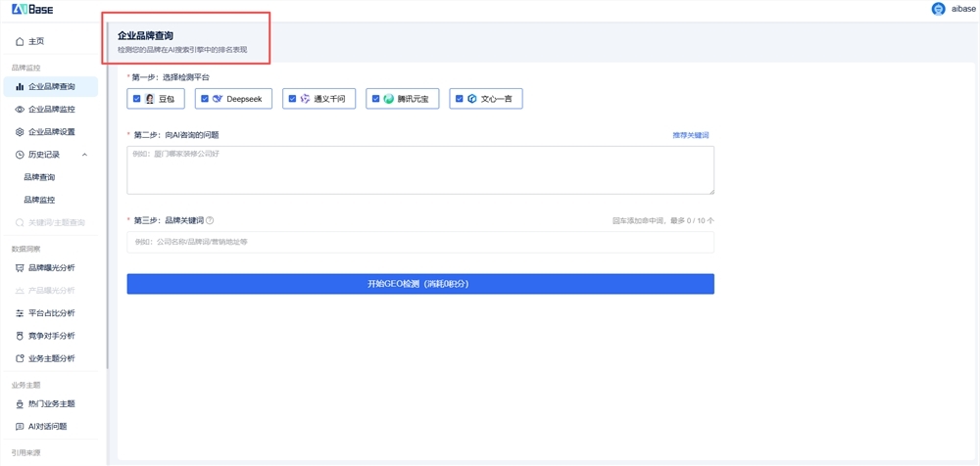The height and width of the screenshot is (466, 980).
Task: Collapse the 历史记录 submenu chevron
Action: click(x=85, y=155)
